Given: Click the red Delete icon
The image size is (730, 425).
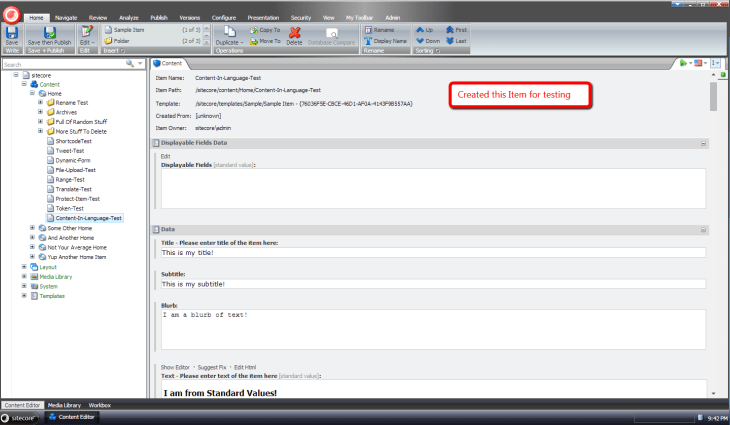Looking at the screenshot, I should (294, 33).
